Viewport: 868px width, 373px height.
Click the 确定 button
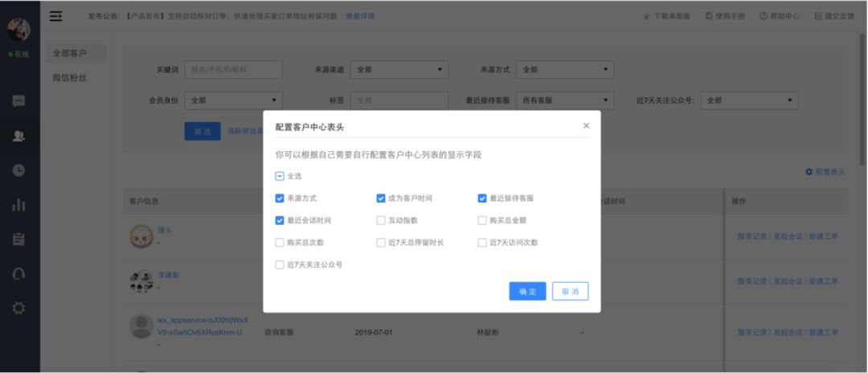click(x=527, y=291)
